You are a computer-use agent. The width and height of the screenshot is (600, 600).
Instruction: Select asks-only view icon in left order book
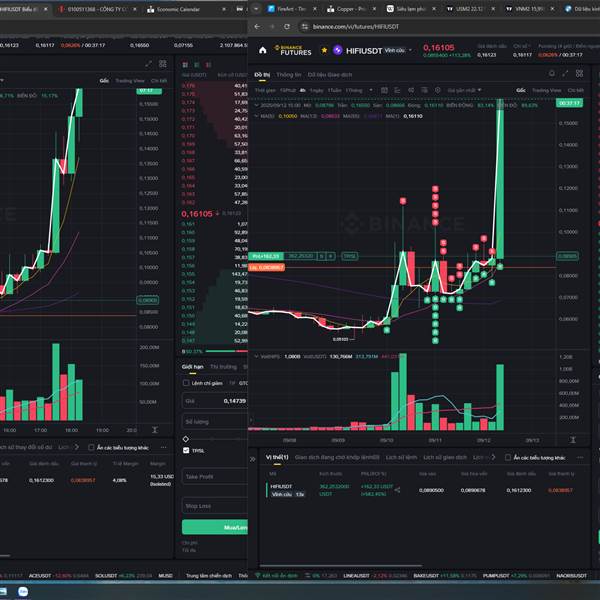pyautogui.click(x=208, y=65)
